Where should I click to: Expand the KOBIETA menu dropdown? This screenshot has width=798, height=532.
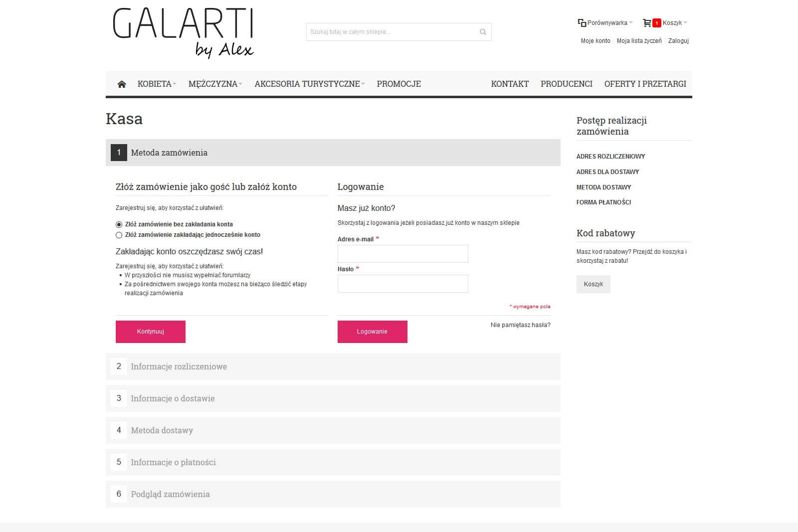pos(157,84)
